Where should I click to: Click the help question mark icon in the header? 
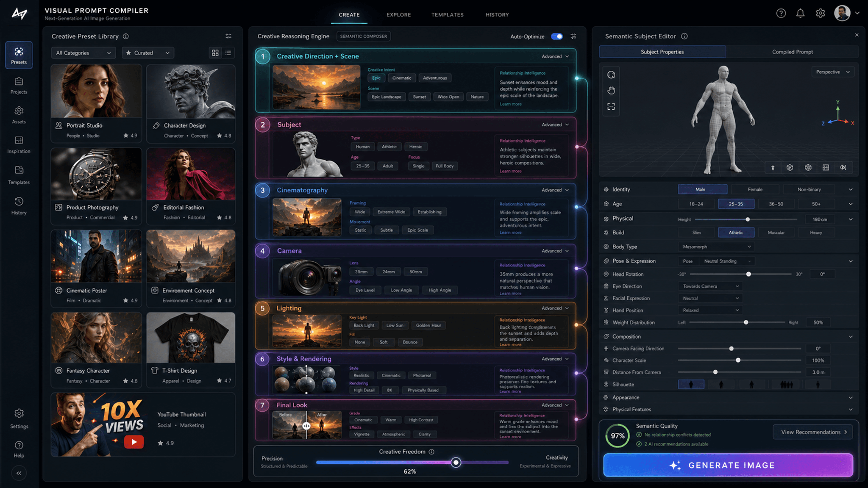(781, 14)
